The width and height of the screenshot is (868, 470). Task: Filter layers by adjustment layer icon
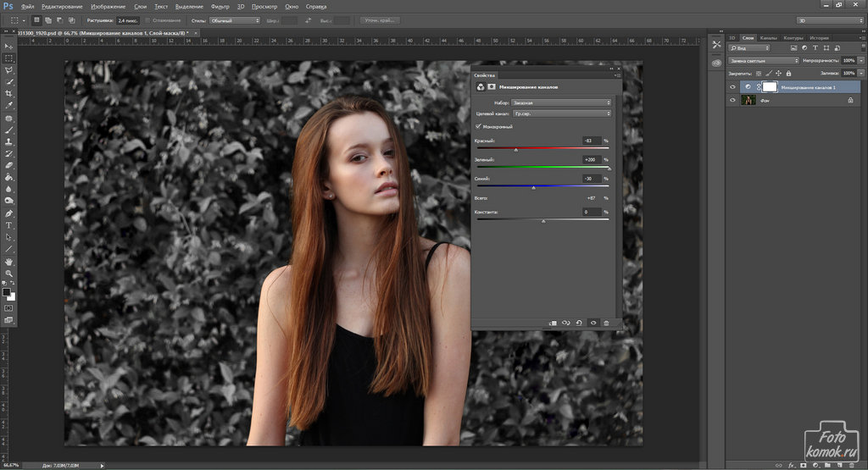[804, 48]
